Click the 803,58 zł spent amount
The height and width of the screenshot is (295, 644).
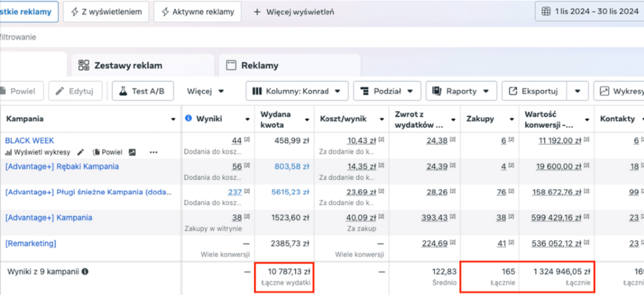pos(292,166)
